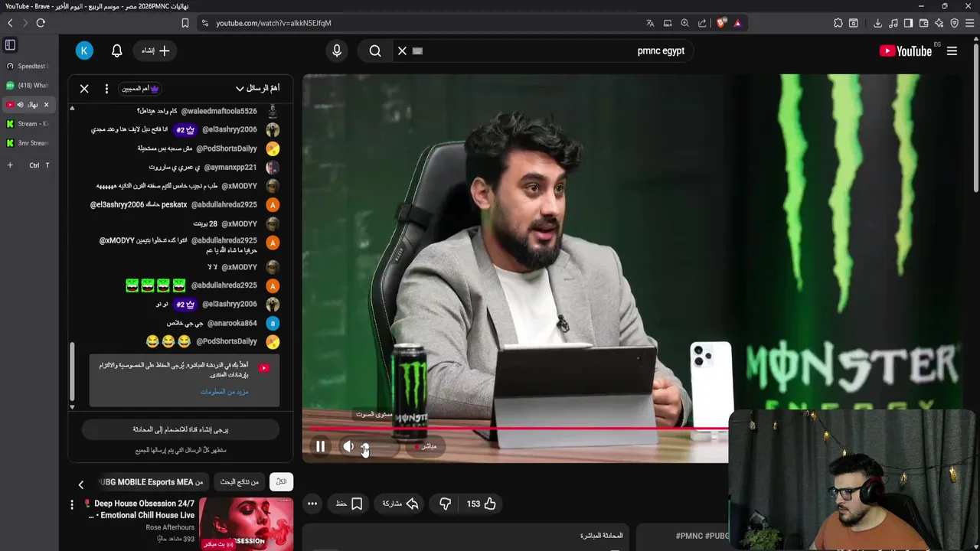Open zoom magnifier icon in address bar
Screen dimensions: 980x551
685,23
